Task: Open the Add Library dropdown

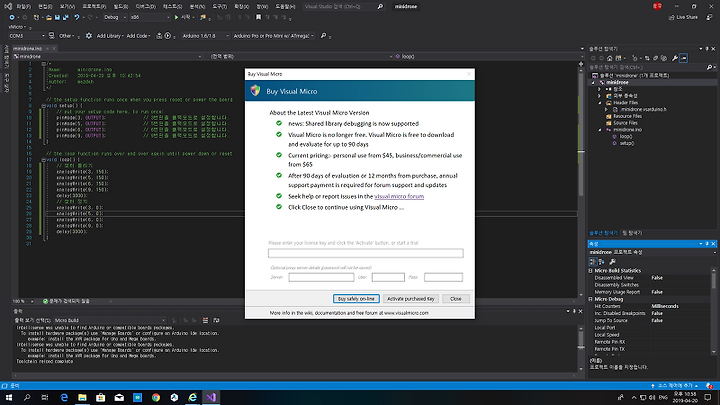Action: click(110, 35)
